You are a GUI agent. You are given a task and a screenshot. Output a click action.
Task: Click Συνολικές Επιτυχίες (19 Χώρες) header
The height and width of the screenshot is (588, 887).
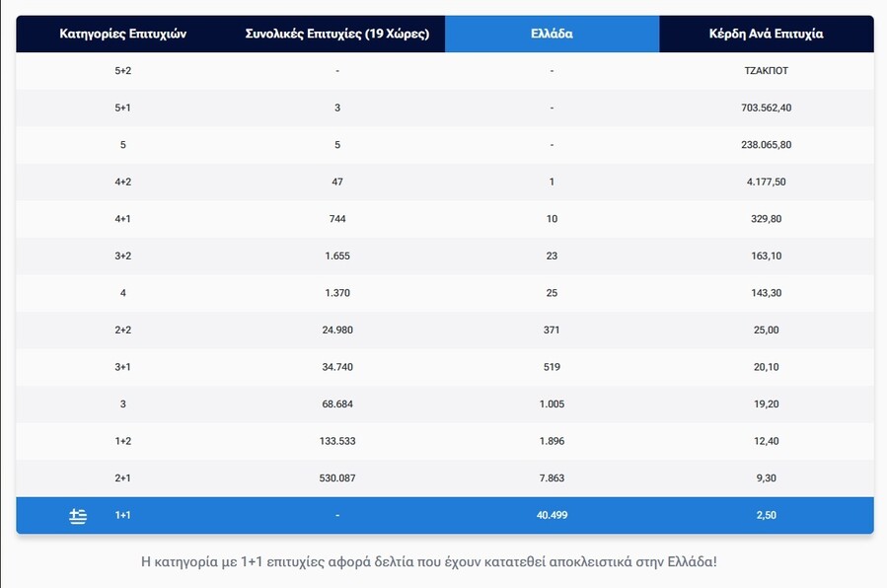[337, 34]
